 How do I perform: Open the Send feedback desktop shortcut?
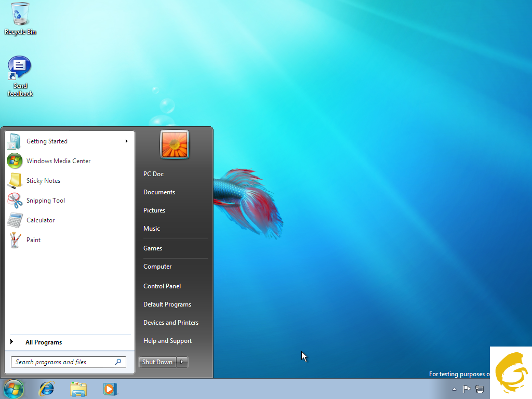click(x=20, y=70)
